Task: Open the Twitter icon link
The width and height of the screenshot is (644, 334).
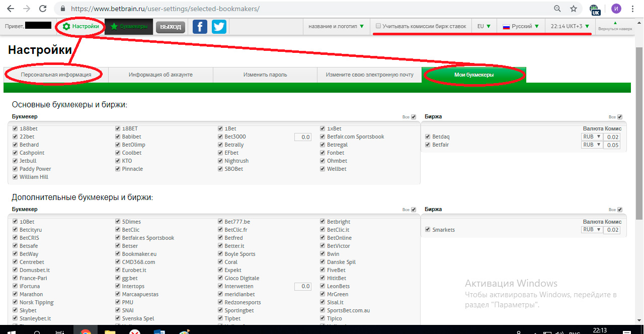Action: [219, 26]
